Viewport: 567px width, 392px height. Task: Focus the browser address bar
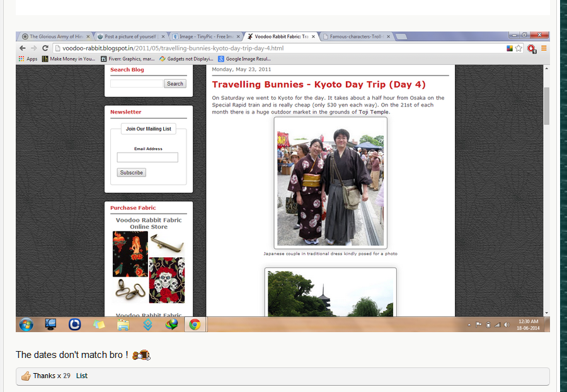click(278, 48)
